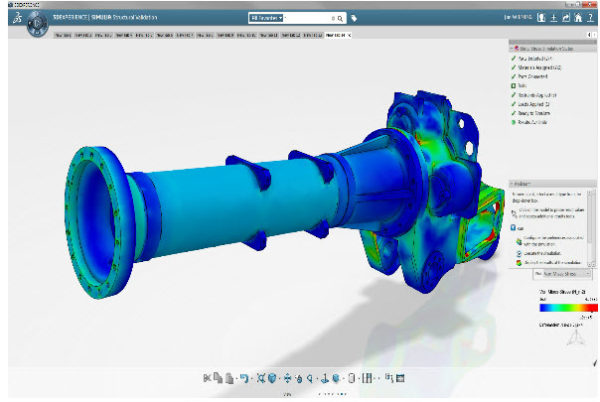This screenshot has height=402, width=600.
Task: Click the blue cube view icon after Fit All
Action: tap(272, 378)
